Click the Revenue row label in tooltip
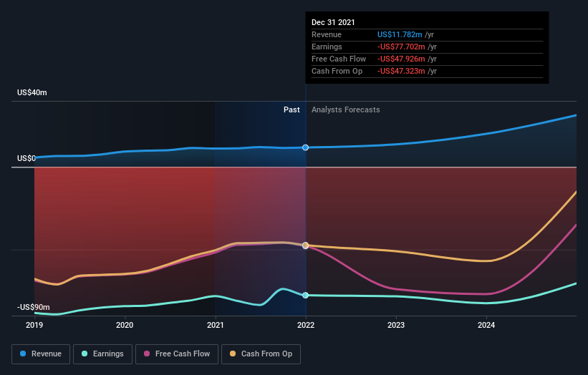 327,34
